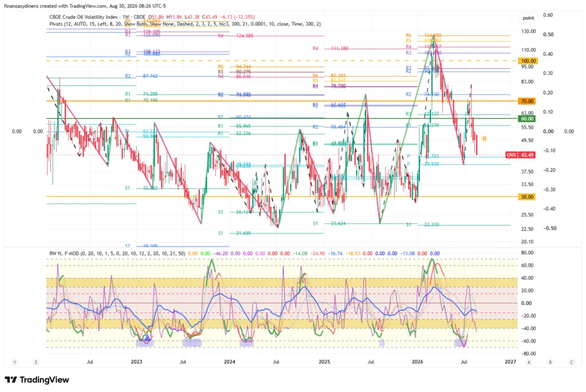The width and height of the screenshot is (586, 392).
Task: Click the CBOE Crude Oil Volatility Index title
Action: point(84,17)
